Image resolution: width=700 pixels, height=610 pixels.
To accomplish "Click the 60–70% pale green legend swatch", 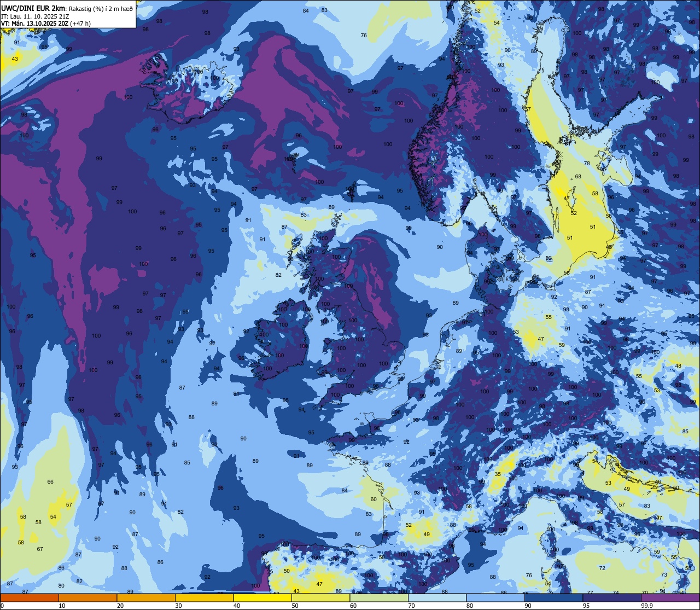I will click(x=379, y=598).
